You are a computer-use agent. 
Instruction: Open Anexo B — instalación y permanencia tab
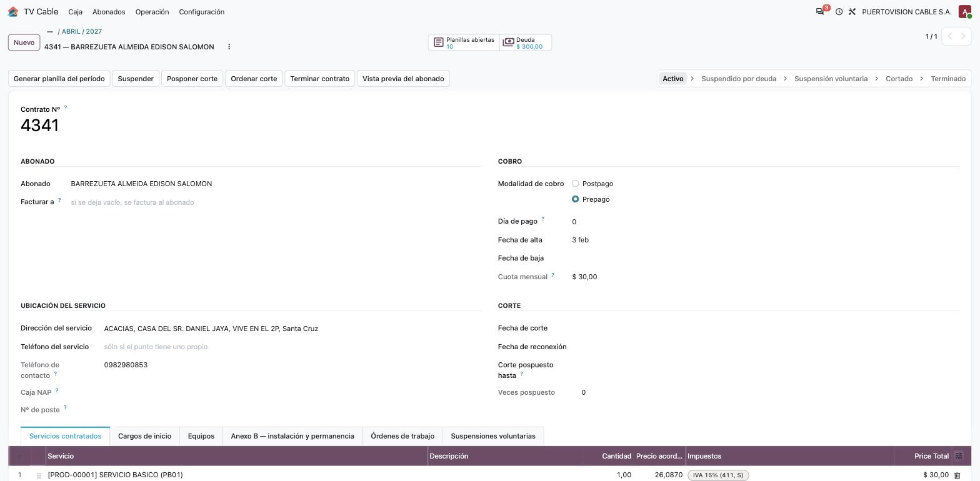292,436
